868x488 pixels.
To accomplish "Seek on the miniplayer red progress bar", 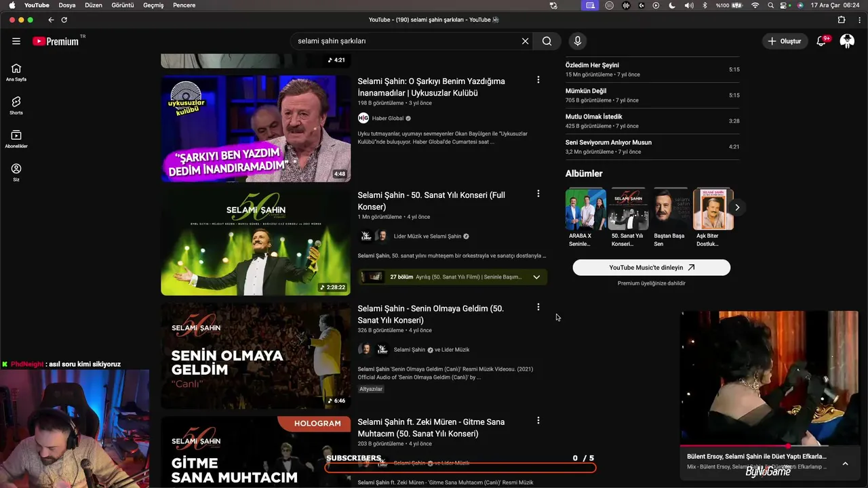I will tap(770, 447).
